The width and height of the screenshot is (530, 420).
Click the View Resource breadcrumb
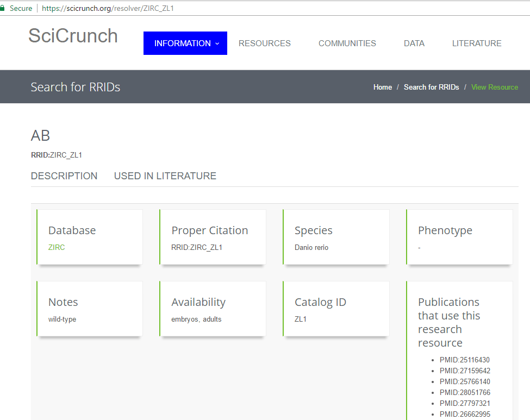pyautogui.click(x=495, y=87)
